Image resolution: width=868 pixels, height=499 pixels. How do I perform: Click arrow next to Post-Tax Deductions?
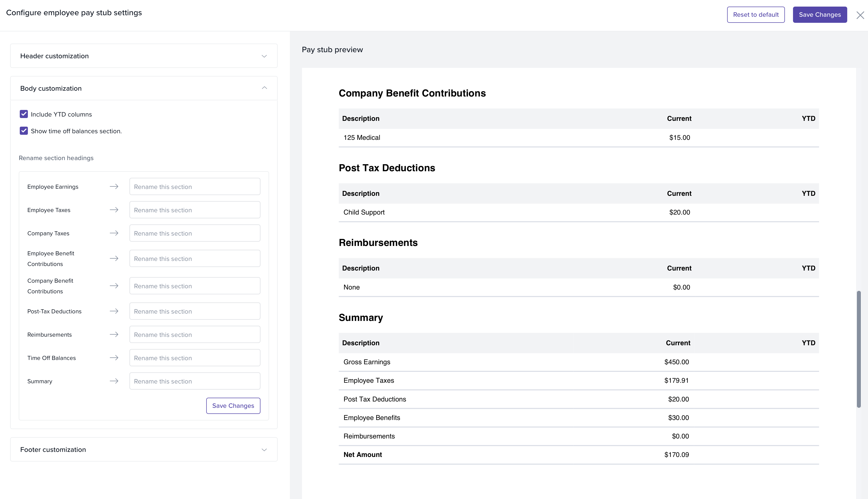coord(114,311)
